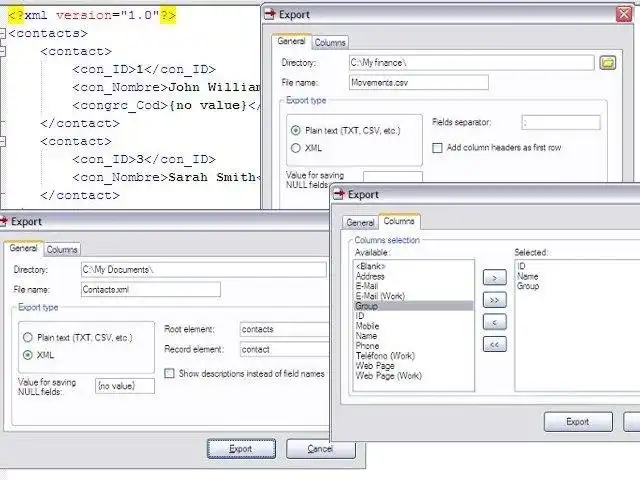
Task: Click the Movements.csv file name field
Action: 419,82
